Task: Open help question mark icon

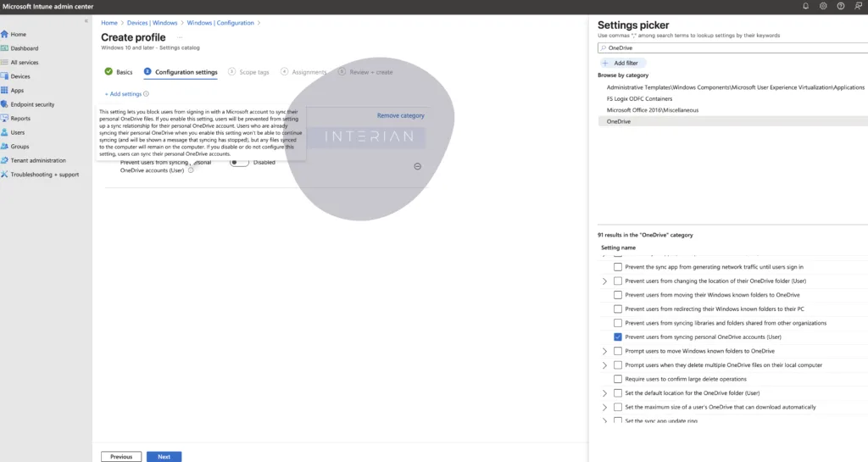Action: click(x=840, y=6)
